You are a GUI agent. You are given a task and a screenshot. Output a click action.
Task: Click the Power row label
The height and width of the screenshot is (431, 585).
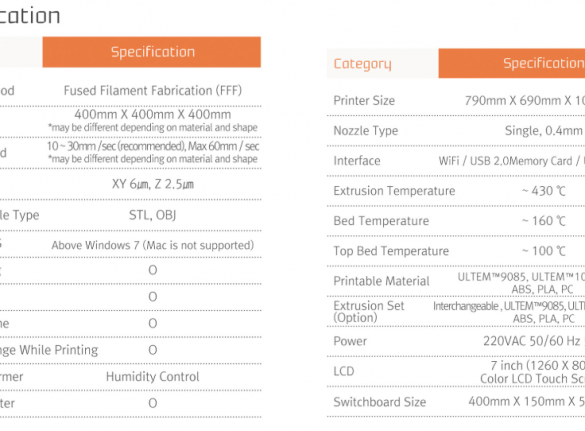pyautogui.click(x=350, y=341)
